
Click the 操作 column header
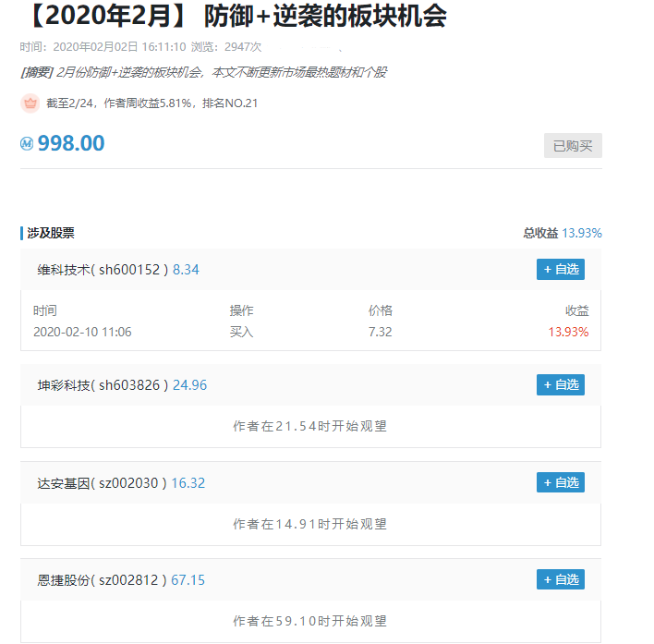click(241, 310)
